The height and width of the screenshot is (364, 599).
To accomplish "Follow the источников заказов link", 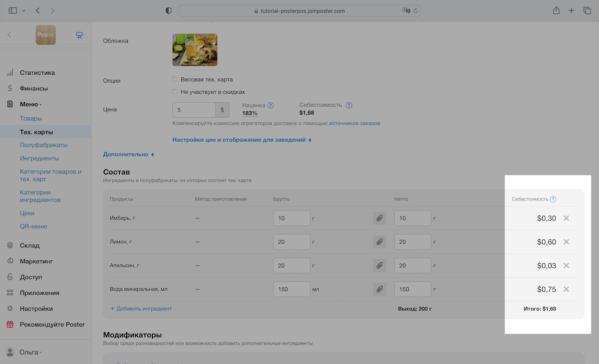I will tap(354, 123).
